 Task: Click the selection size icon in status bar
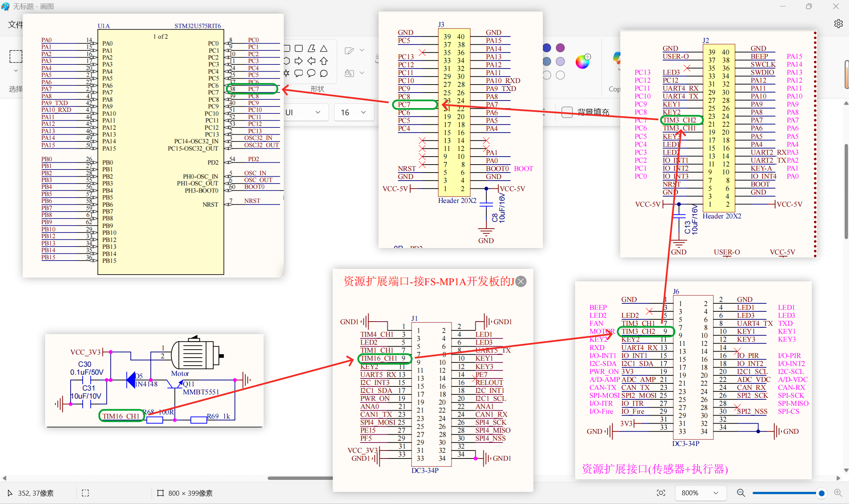pos(85,493)
